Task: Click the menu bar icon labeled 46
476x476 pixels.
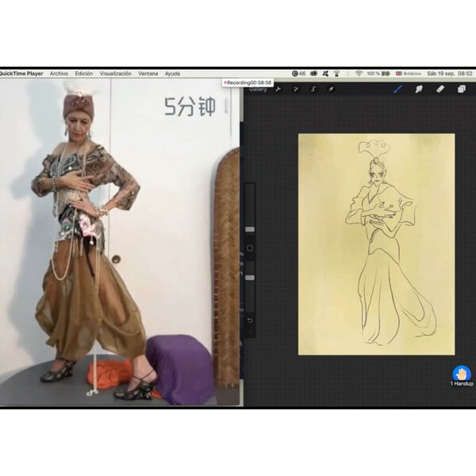Action: coord(298,74)
